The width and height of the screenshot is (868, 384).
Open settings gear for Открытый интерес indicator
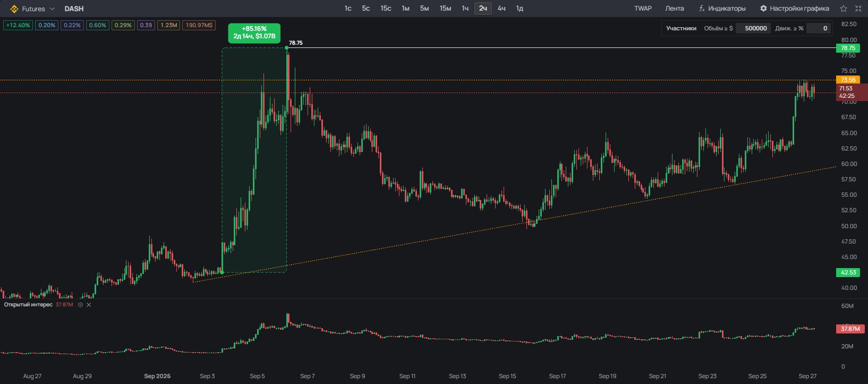[x=80, y=305]
